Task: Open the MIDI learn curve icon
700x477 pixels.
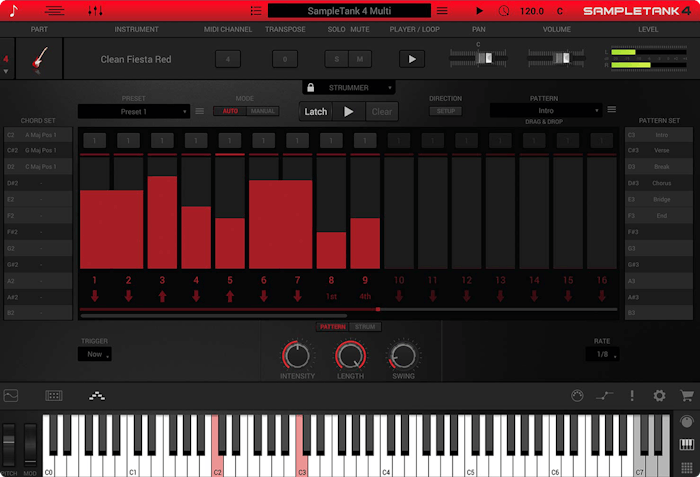Action: coord(605,395)
